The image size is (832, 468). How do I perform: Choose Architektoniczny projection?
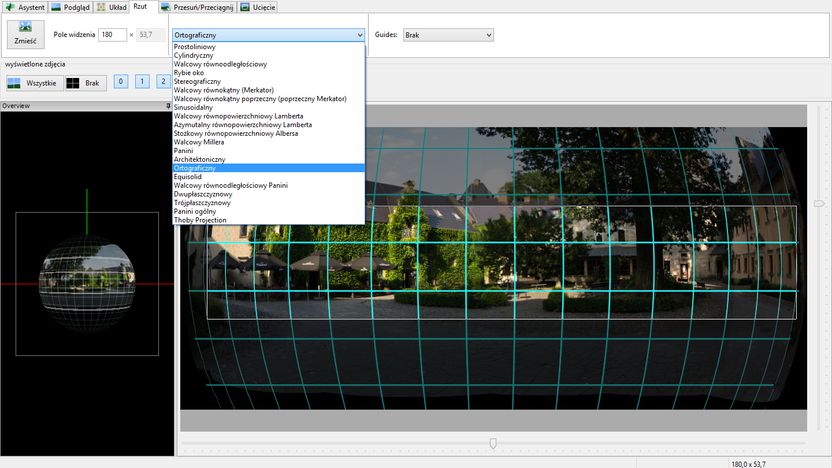(x=268, y=159)
